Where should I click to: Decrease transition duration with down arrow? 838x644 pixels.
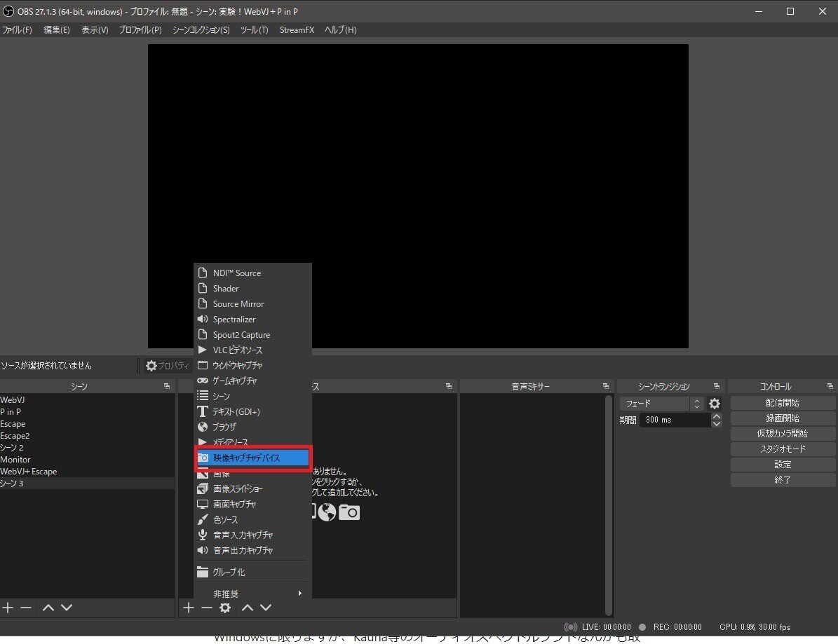[717, 424]
